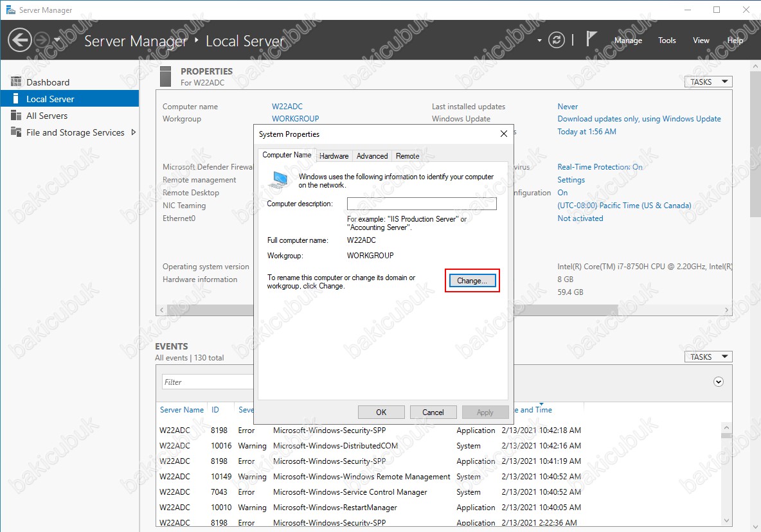
Task: Click the NIC Teaming label in Properties
Action: pos(184,206)
